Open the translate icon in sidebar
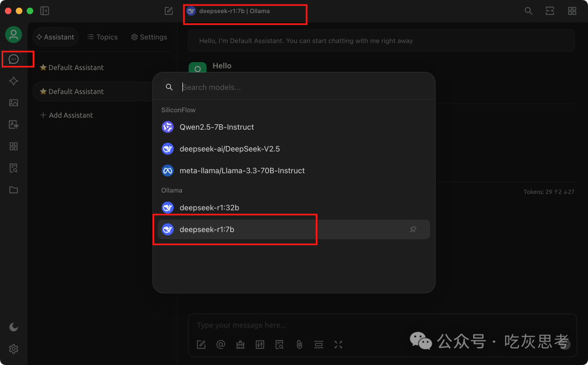This screenshot has width=588, height=365. [14, 125]
